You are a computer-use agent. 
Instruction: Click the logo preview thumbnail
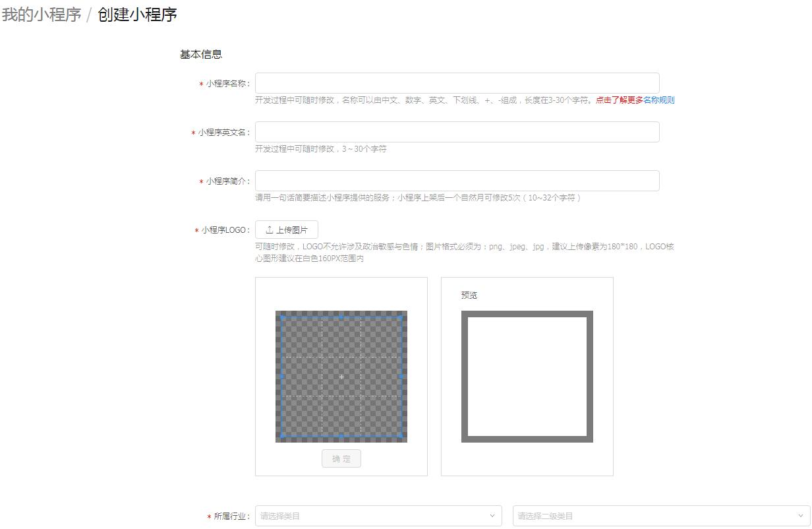point(527,377)
